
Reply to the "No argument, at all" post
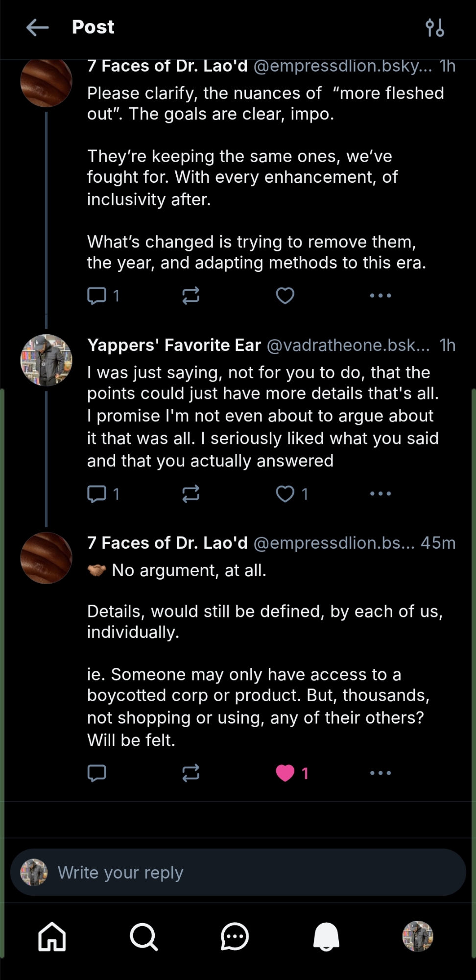click(96, 773)
